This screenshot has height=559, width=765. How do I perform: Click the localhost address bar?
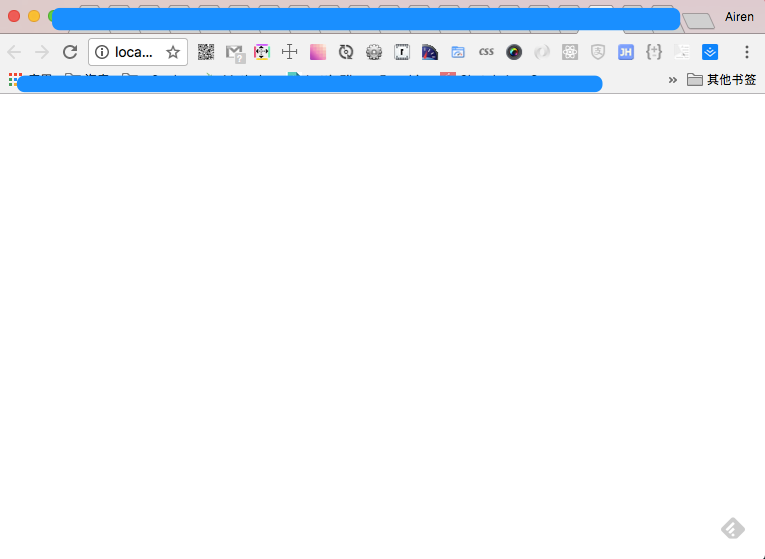pyautogui.click(x=134, y=52)
